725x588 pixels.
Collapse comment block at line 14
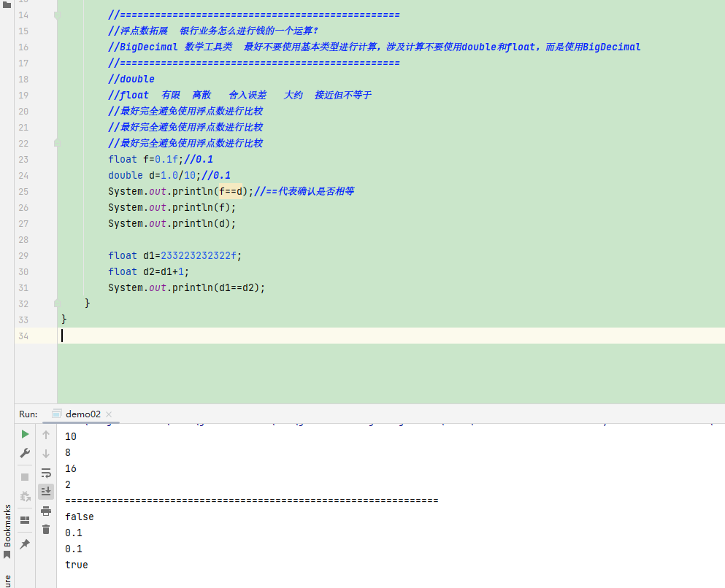pos(58,15)
